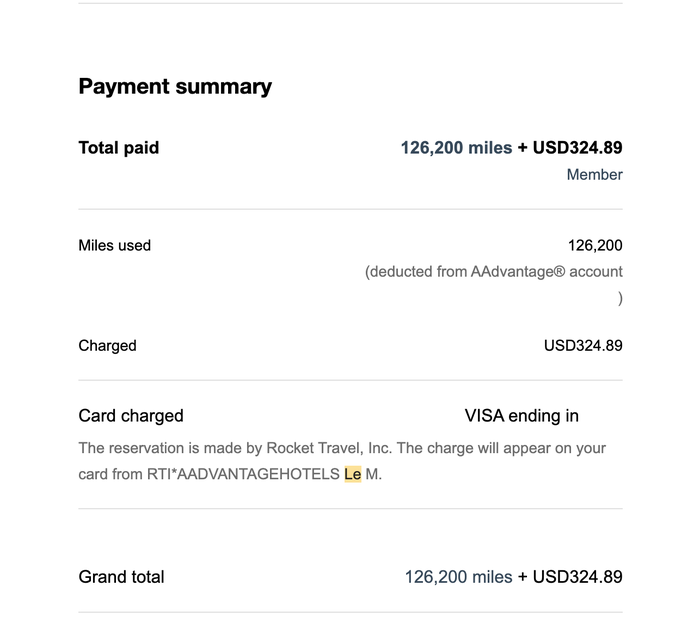Click the Total paid label
Image resolution: width=700 pixels, height=622 pixels.
coord(119,148)
